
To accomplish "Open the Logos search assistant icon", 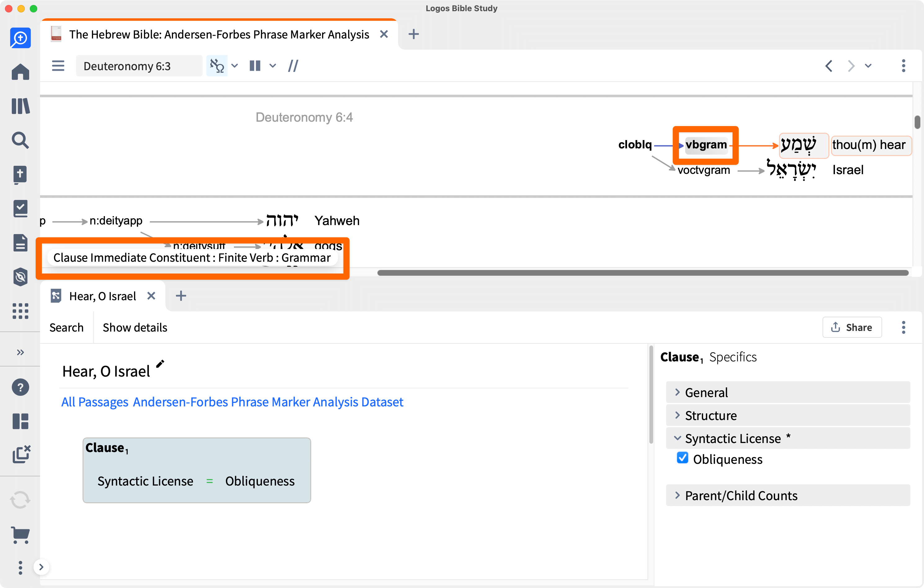I will tap(20, 38).
